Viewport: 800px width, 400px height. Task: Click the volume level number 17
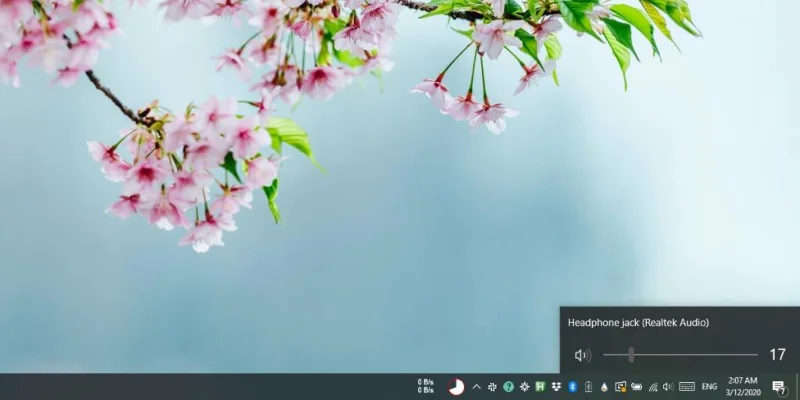pos(778,355)
